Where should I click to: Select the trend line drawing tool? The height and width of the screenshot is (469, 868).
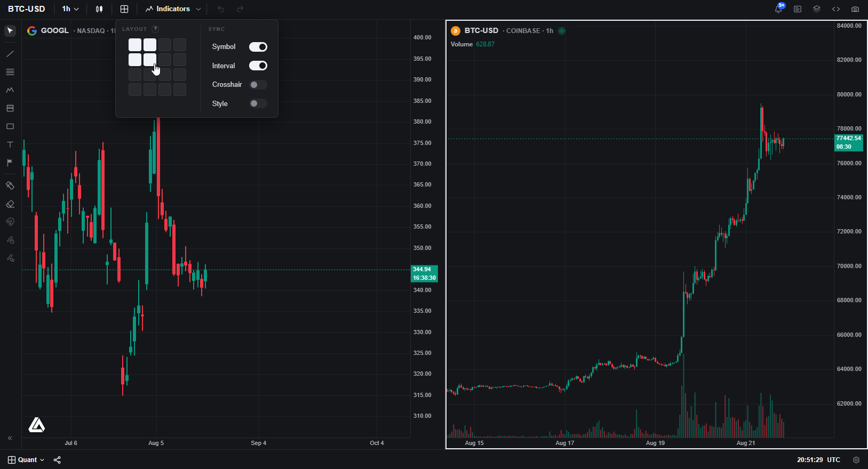pyautogui.click(x=10, y=54)
